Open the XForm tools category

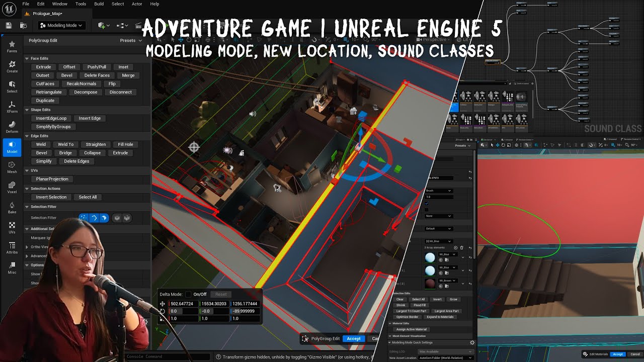click(12, 107)
